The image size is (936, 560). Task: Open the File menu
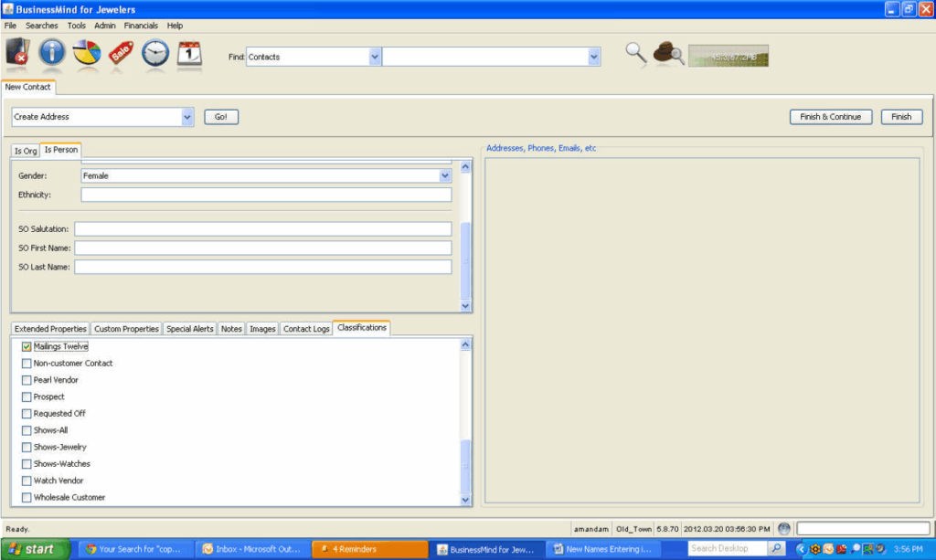[x=10, y=26]
